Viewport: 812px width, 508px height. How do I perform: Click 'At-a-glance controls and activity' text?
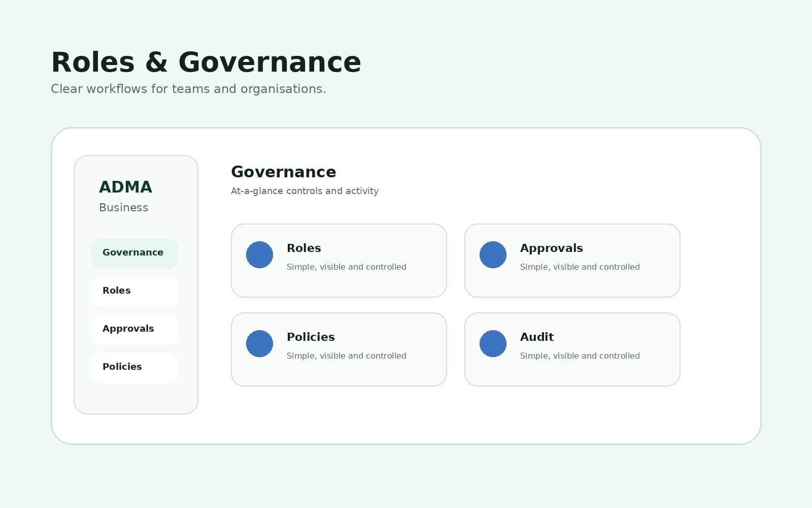[304, 191]
